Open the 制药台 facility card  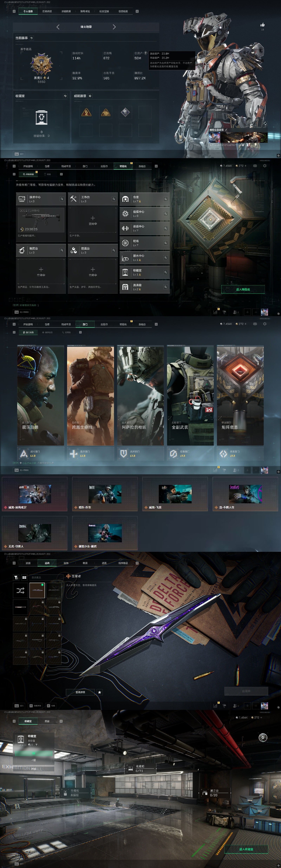tap(41, 250)
